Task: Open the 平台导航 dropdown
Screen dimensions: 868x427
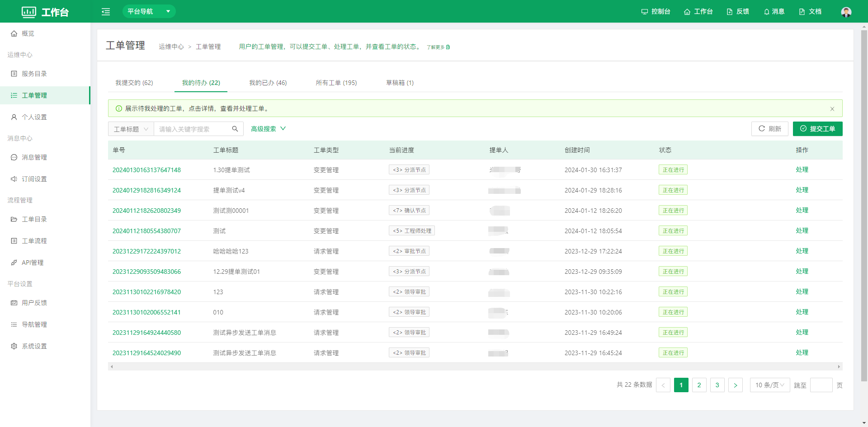Action: (x=149, y=11)
